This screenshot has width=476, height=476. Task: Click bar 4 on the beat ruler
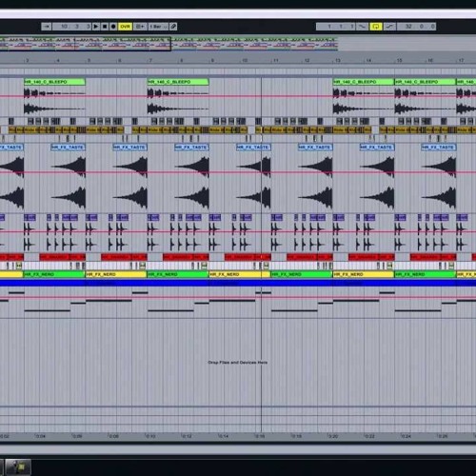[x=57, y=60]
